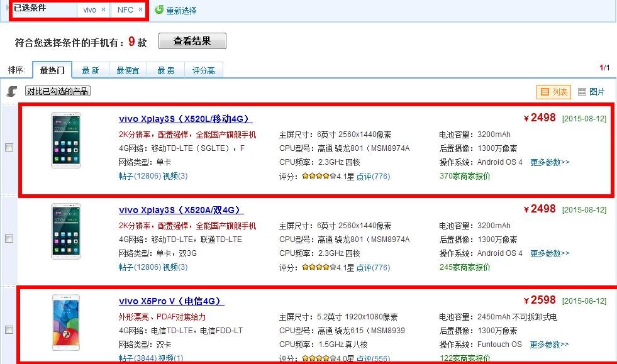Open vivo Xplay3S X520L product thumbnail
The image size is (617, 364).
coord(66,140)
